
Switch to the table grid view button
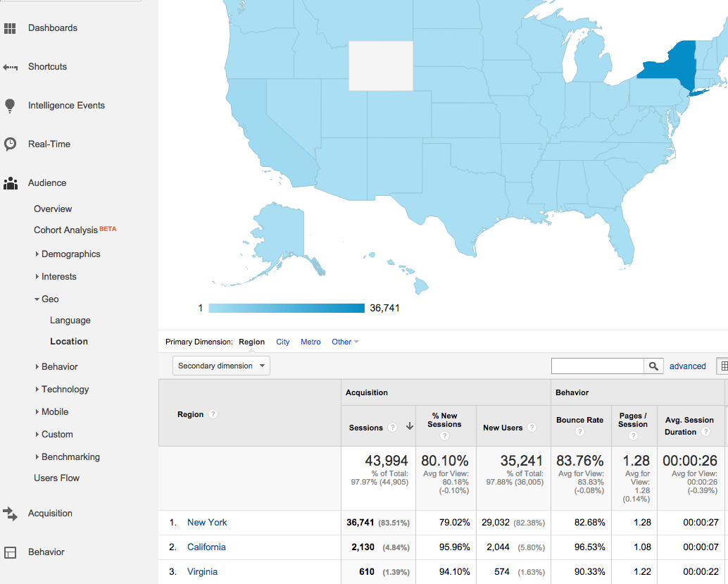click(723, 366)
